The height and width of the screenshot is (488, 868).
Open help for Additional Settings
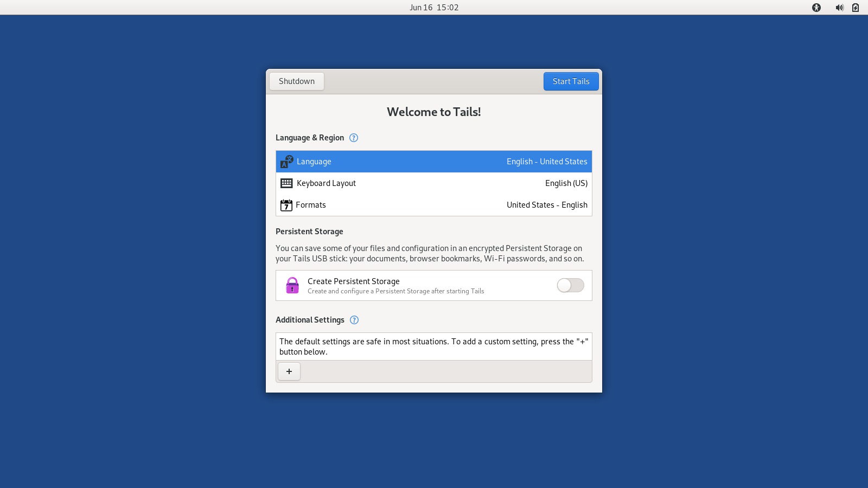point(354,320)
